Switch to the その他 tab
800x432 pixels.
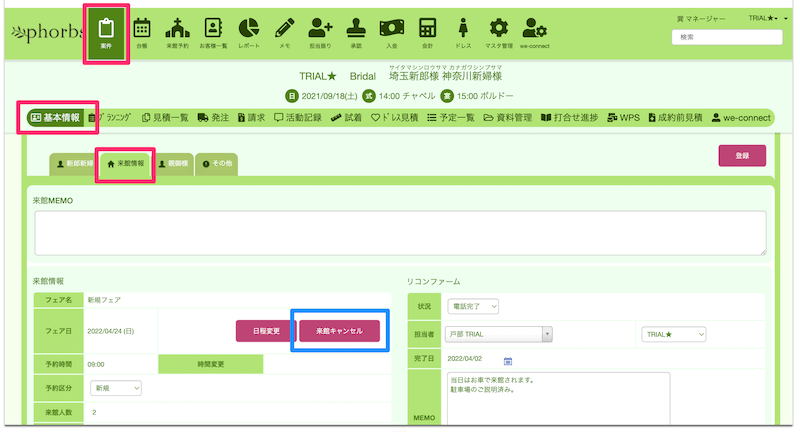pyautogui.click(x=217, y=164)
